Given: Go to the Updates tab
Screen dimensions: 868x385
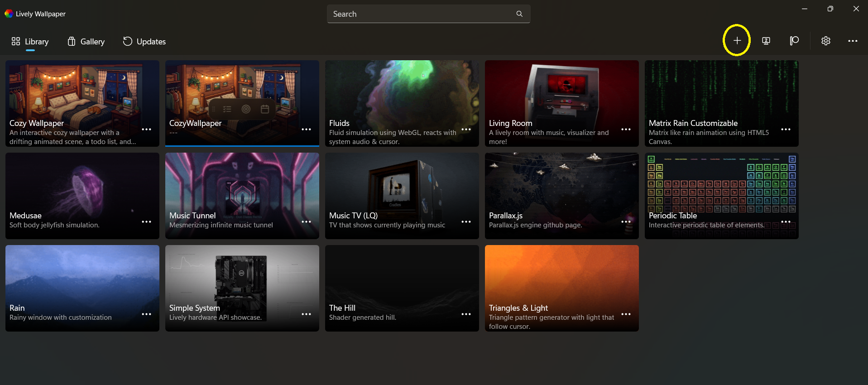Looking at the screenshot, I should click(x=144, y=42).
